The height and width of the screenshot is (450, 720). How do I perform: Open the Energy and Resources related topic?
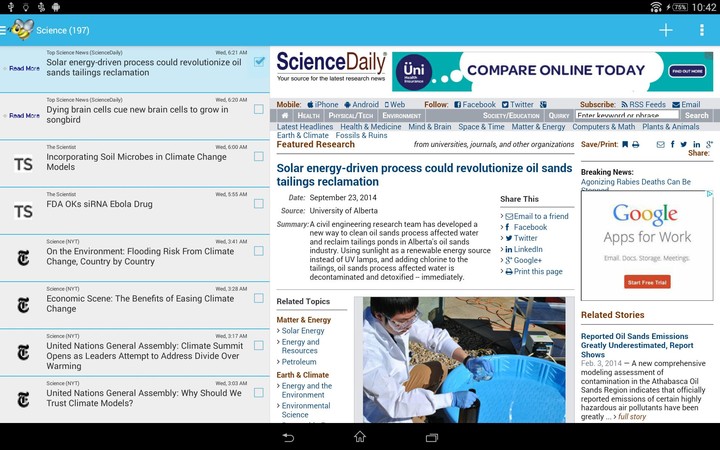pos(300,346)
